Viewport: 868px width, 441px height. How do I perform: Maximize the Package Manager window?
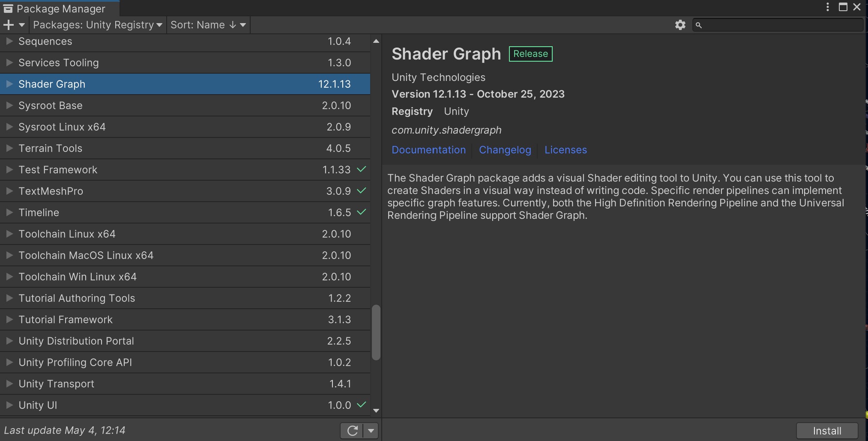(843, 7)
